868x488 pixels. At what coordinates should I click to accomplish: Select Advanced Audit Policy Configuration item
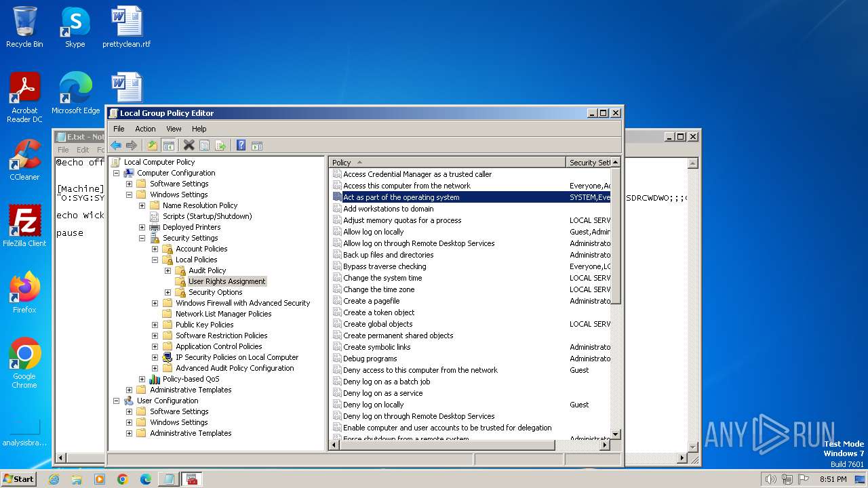pyautogui.click(x=235, y=368)
